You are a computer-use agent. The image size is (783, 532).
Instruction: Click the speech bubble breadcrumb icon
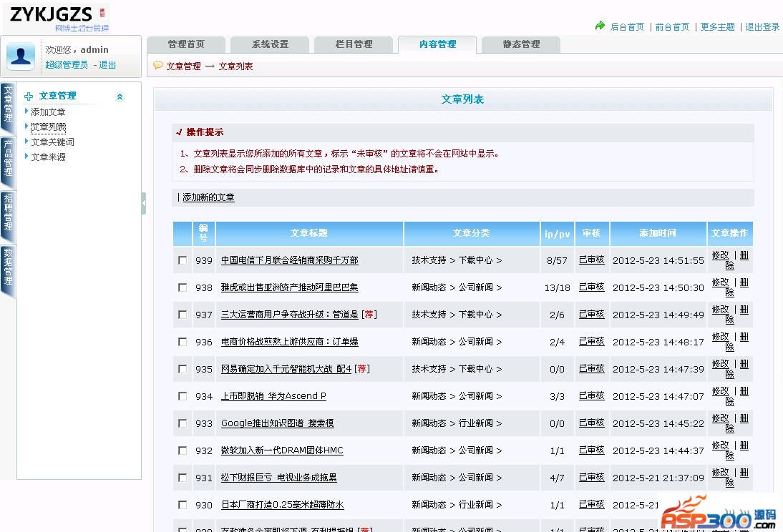coord(157,65)
